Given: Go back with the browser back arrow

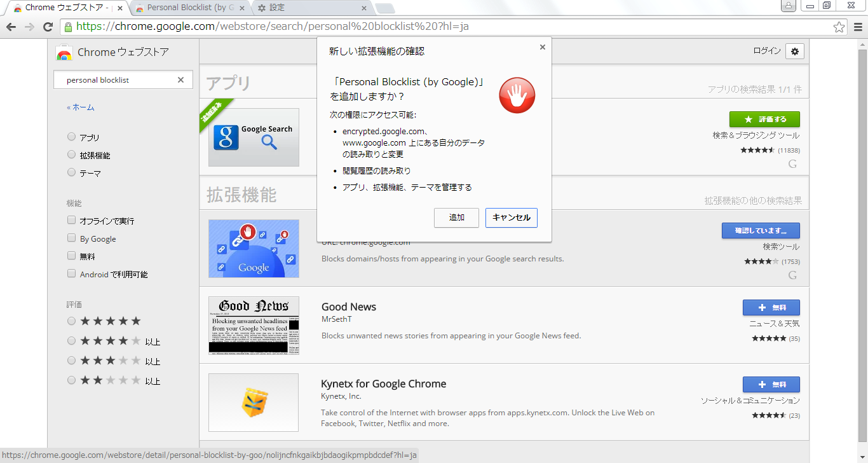Looking at the screenshot, I should tap(11, 27).
